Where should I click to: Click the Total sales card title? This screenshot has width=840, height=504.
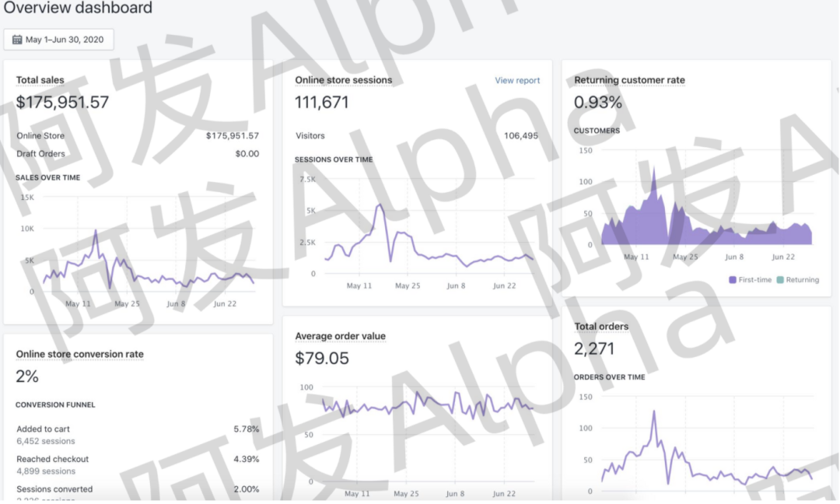(x=40, y=80)
